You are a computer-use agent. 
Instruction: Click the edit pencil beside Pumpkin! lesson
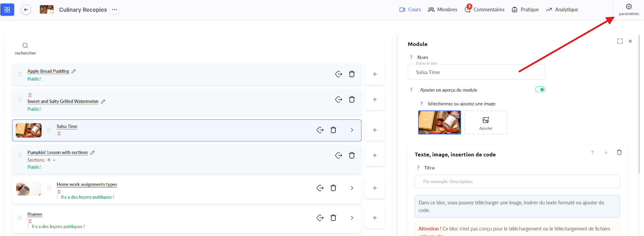(93, 153)
